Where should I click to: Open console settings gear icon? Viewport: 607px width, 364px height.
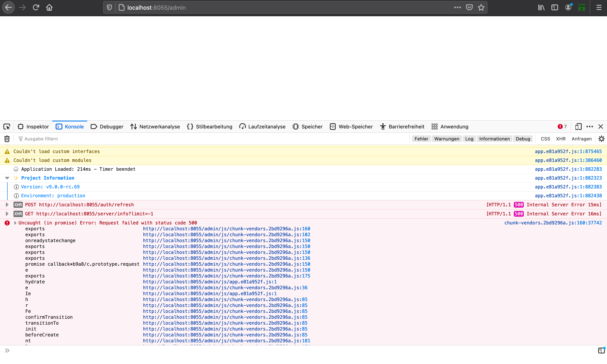(x=601, y=139)
